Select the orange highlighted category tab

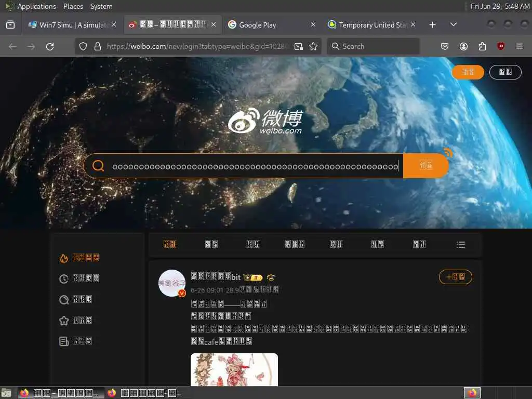pos(170,244)
